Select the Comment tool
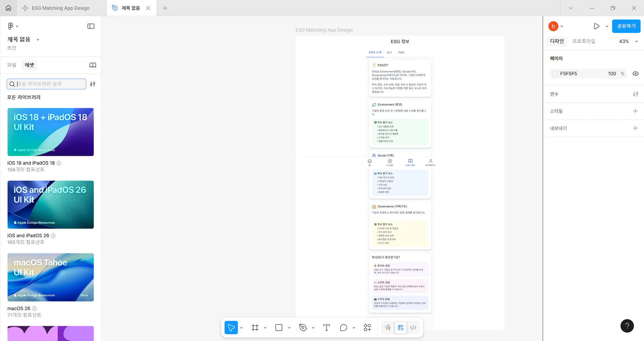 [343, 328]
